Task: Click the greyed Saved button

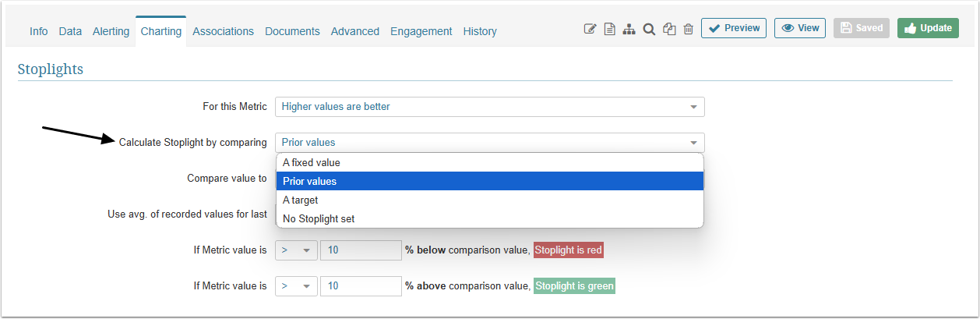Action: point(862,28)
